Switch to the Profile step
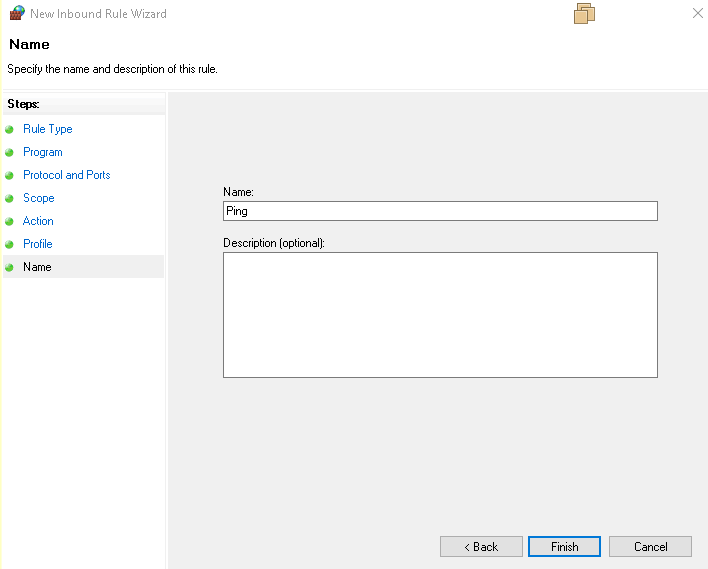Image resolution: width=708 pixels, height=569 pixels. coord(38,244)
